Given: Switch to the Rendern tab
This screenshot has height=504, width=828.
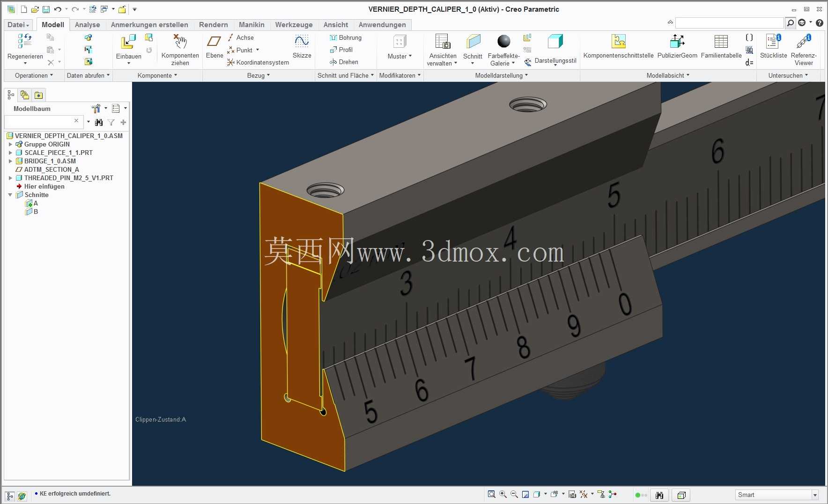Looking at the screenshot, I should click(x=213, y=25).
